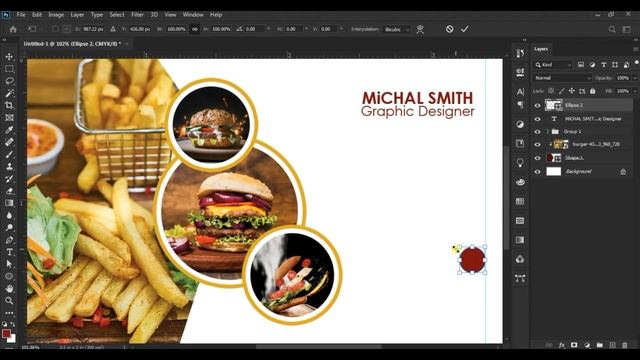Open the Window menu
This screenshot has height=360, width=640.
[193, 15]
